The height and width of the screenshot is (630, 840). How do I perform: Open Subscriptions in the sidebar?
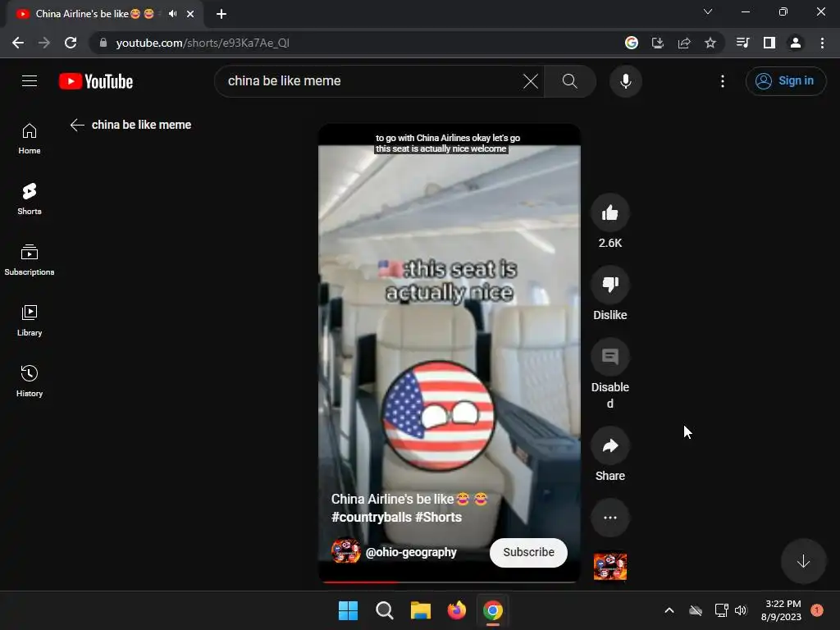coord(30,260)
